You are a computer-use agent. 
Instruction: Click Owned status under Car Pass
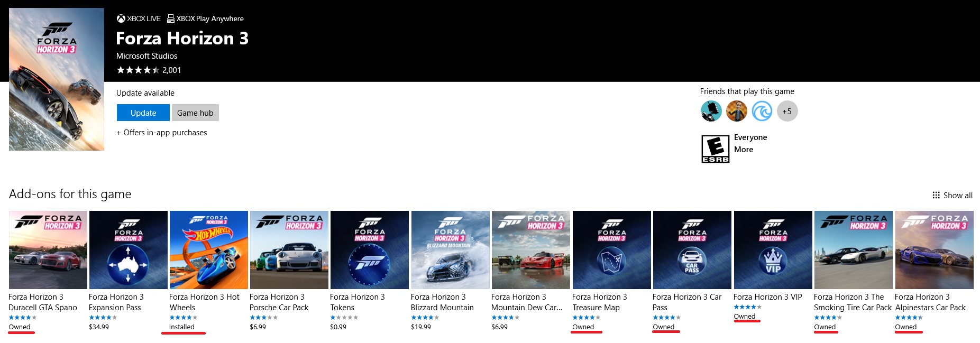tap(664, 327)
